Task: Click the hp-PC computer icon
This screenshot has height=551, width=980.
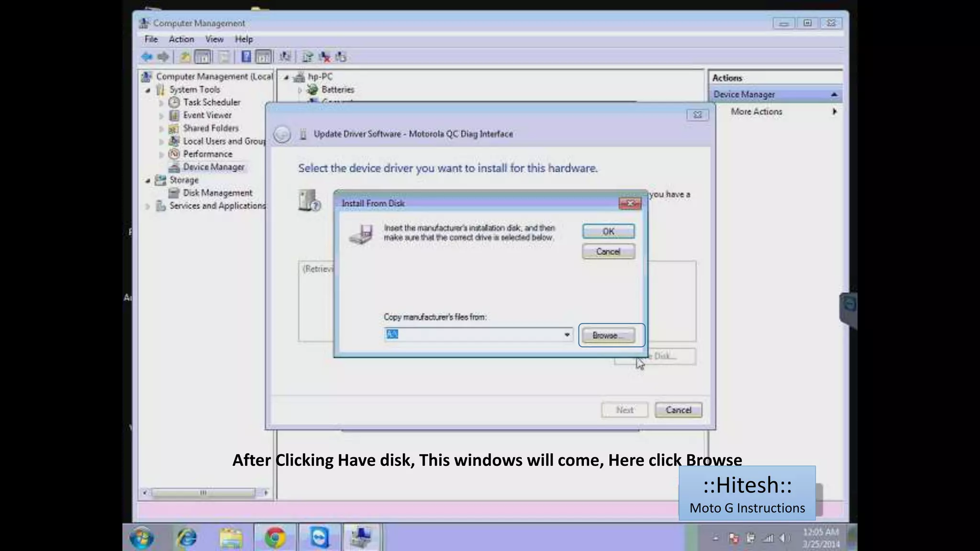Action: tap(299, 77)
